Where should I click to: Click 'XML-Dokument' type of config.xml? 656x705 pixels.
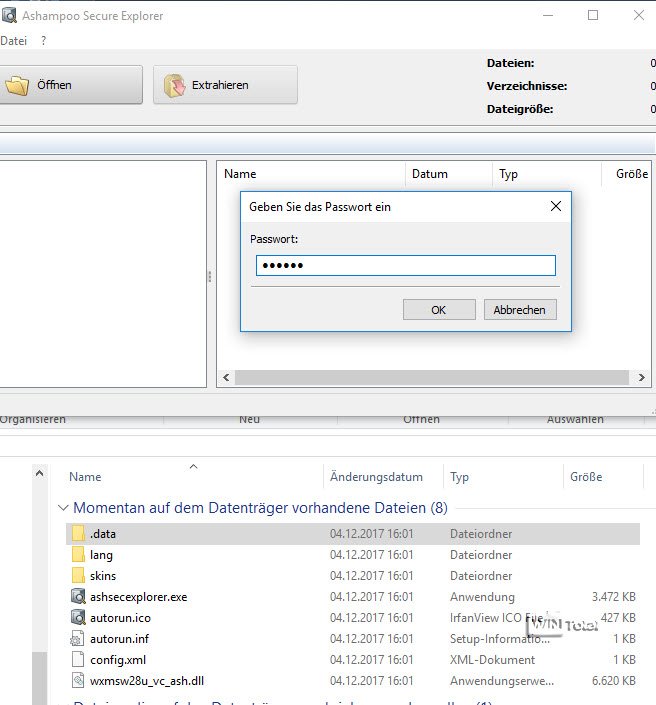(492, 660)
